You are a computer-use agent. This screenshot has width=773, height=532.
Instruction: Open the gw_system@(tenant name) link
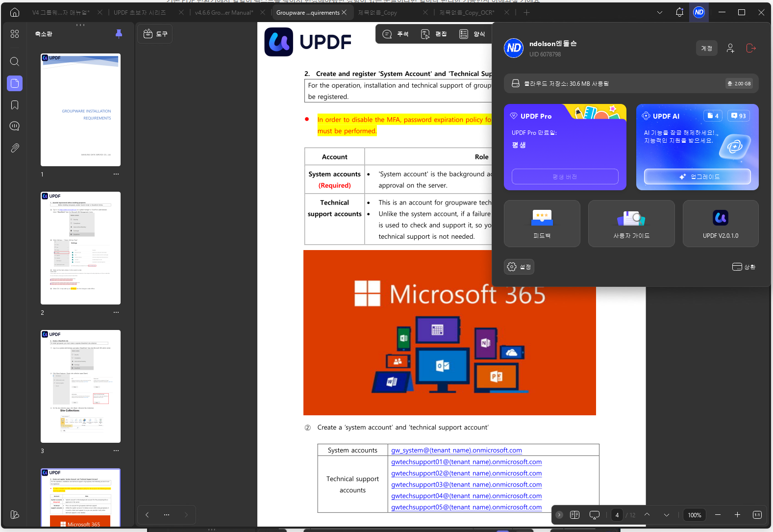tap(456, 450)
